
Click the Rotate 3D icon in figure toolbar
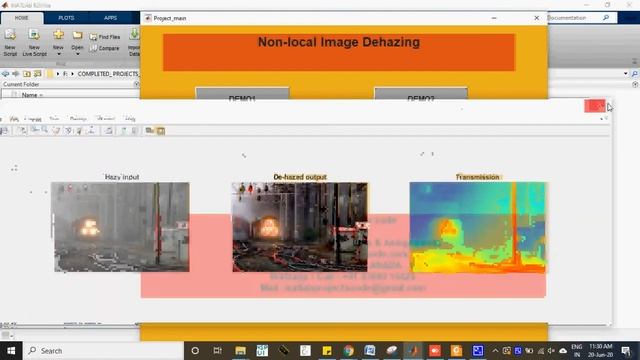coord(68,130)
